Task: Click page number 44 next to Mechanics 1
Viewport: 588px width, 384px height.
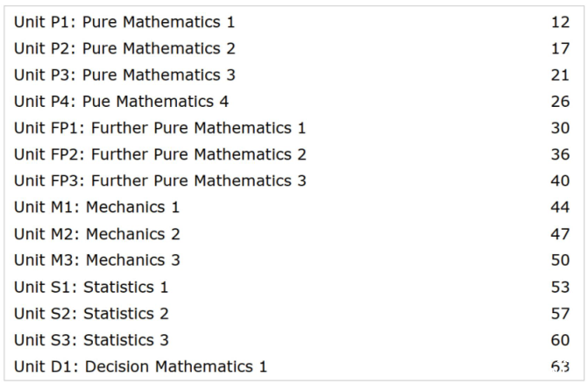Action: tap(560, 208)
